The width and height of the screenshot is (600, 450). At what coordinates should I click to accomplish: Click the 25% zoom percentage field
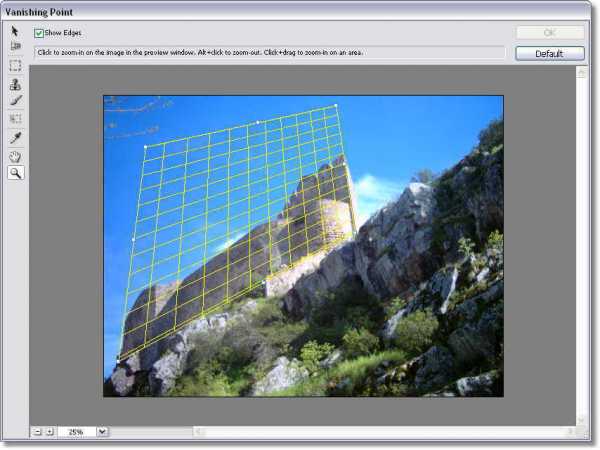[76, 432]
